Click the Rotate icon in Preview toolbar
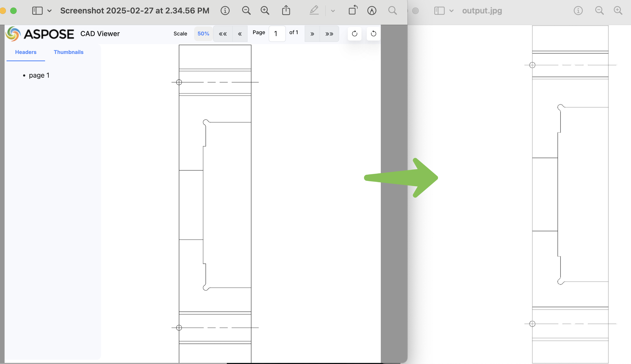631x364 pixels. coord(353,11)
